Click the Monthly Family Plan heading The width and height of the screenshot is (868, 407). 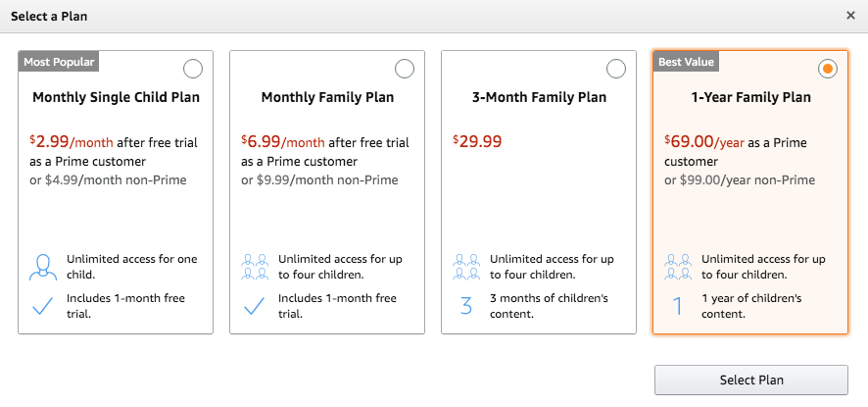point(327,98)
